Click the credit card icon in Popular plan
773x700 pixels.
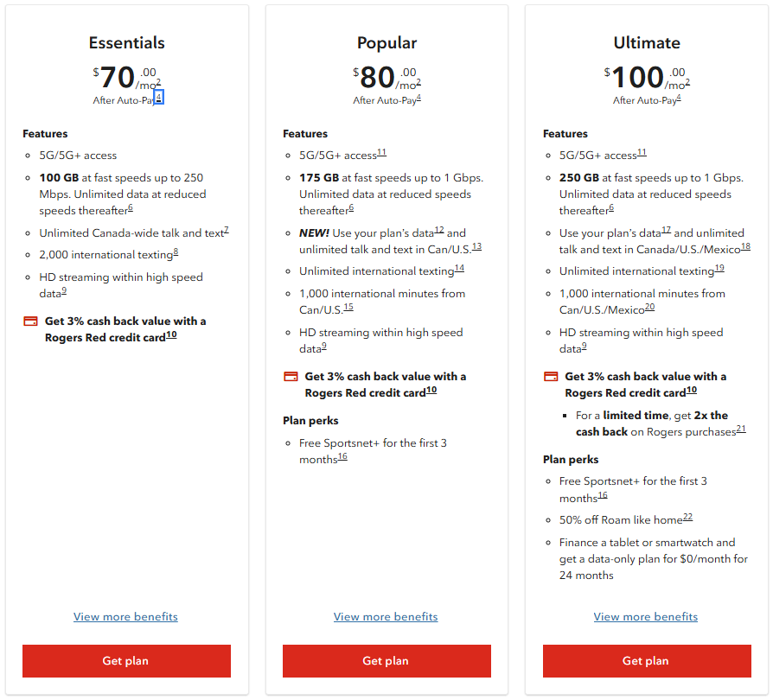(291, 376)
